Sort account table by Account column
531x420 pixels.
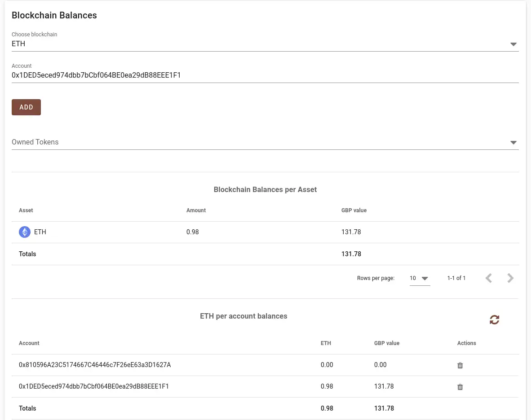29,343
